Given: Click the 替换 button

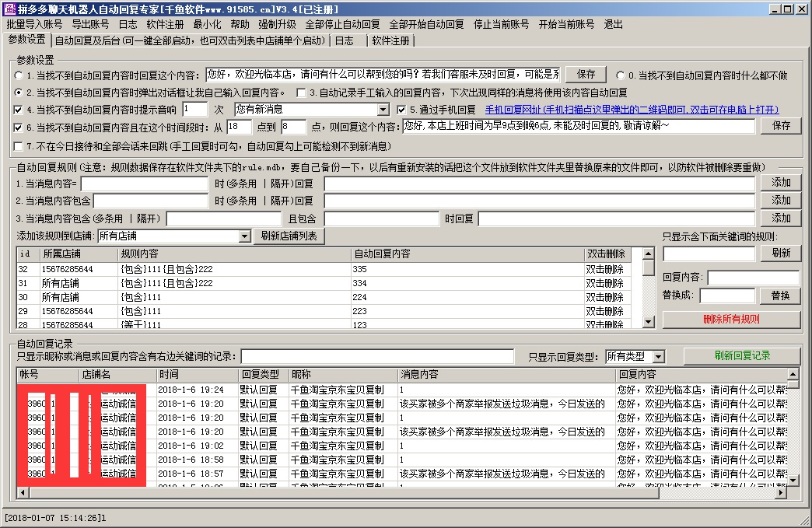Looking at the screenshot, I should pos(779,295).
